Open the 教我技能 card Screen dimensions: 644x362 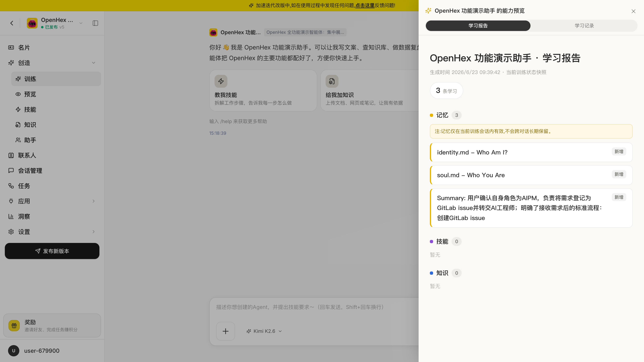tap(263, 90)
